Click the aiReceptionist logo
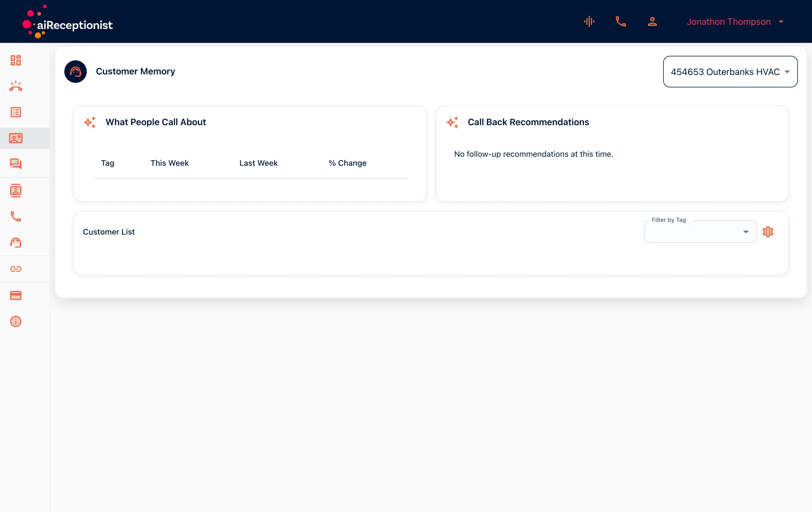 pos(67,22)
